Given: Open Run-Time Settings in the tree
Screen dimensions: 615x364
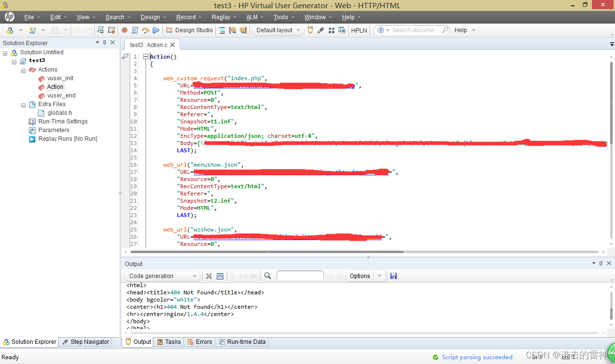Looking at the screenshot, I should [x=63, y=121].
